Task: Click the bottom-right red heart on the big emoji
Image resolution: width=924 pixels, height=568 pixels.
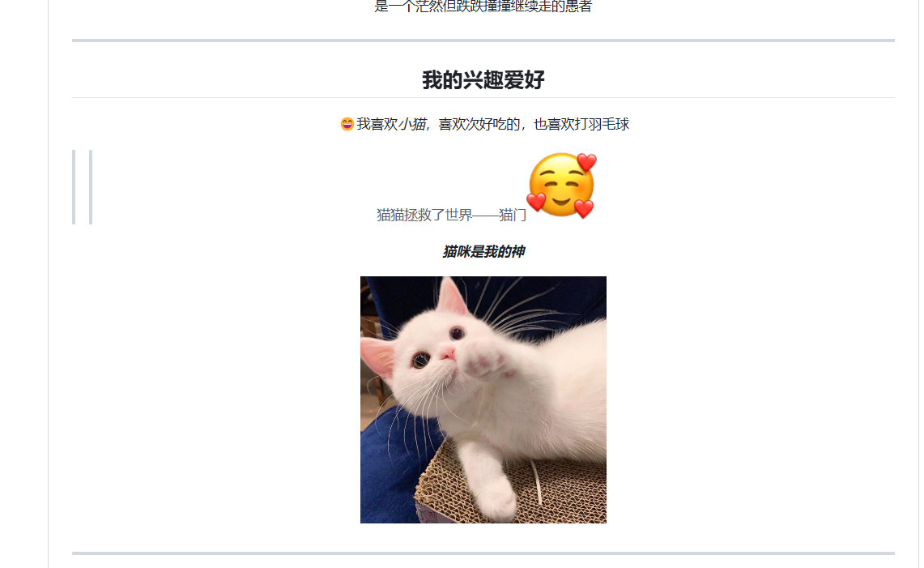Action: point(584,209)
